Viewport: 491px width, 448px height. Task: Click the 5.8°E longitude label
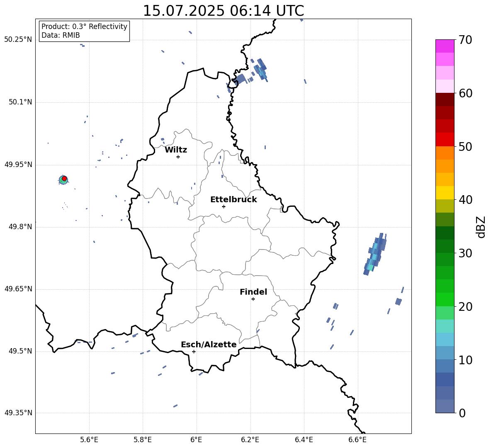click(x=143, y=440)
